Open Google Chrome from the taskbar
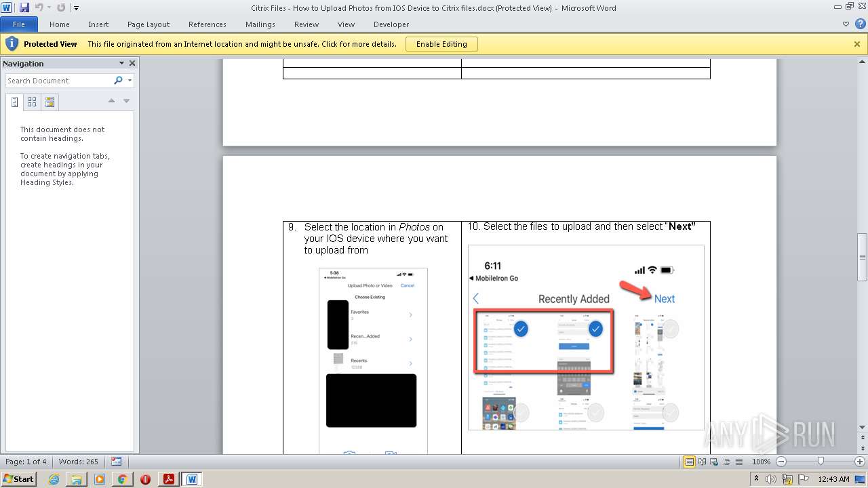 click(x=122, y=479)
